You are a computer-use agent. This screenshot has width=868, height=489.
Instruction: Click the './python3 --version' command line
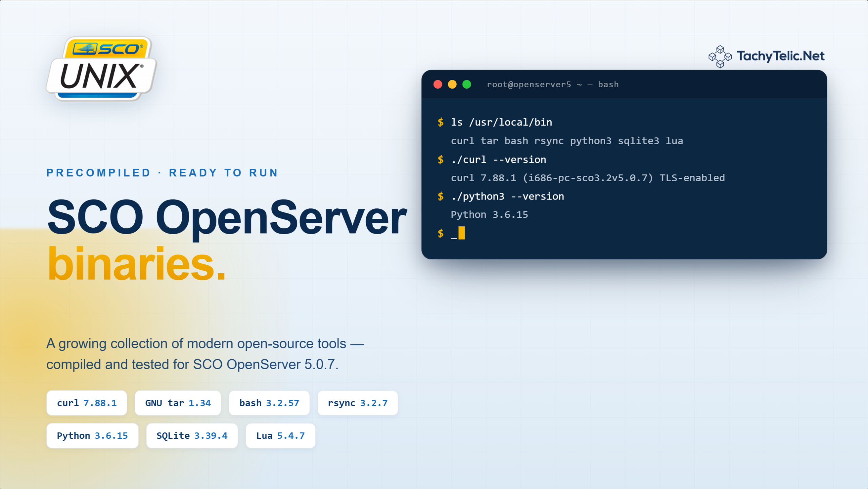pos(508,196)
